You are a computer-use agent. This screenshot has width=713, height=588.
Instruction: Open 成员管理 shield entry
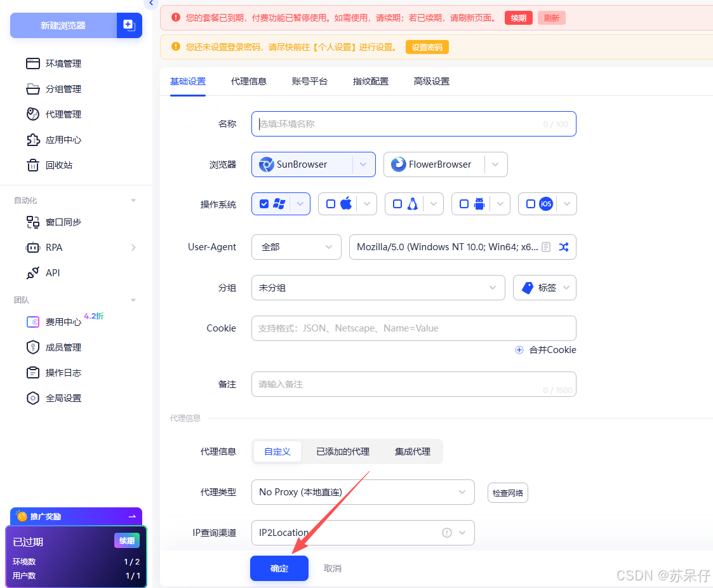tap(54, 347)
